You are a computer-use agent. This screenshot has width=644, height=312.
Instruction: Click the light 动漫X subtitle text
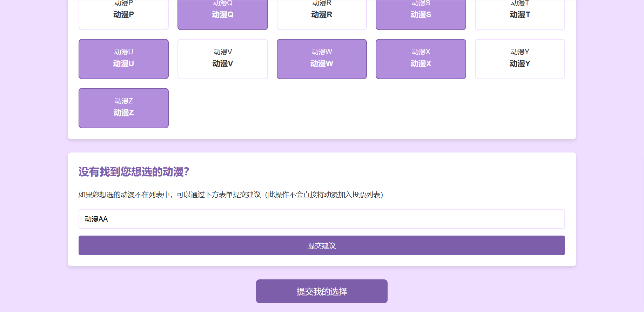pos(421,52)
